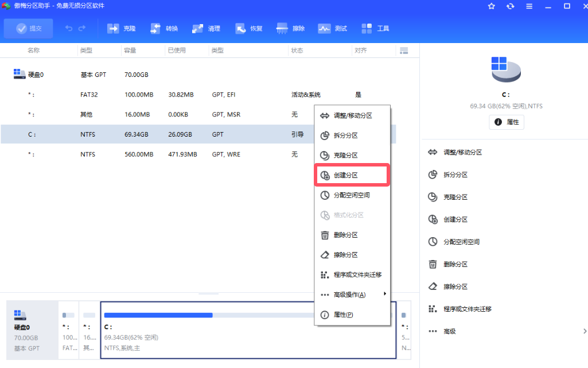Open the 属性 button for drive C
This screenshot has width=588, height=368.
click(x=506, y=122)
